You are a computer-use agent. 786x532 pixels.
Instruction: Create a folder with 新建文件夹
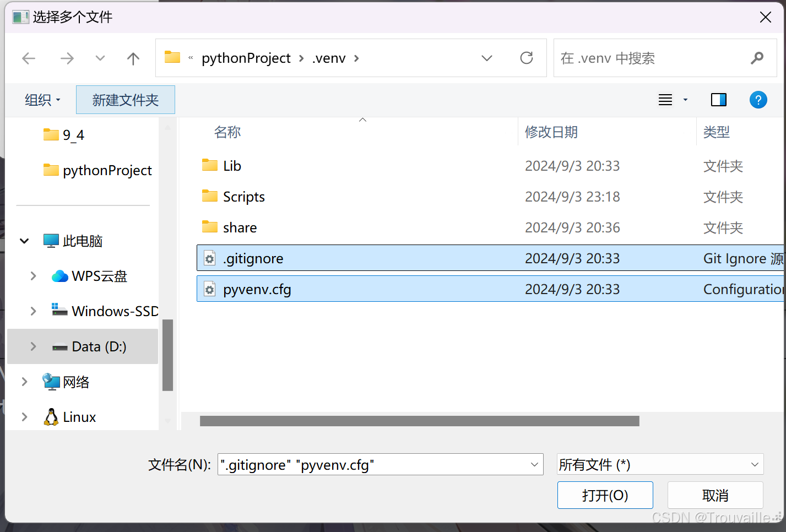125,100
